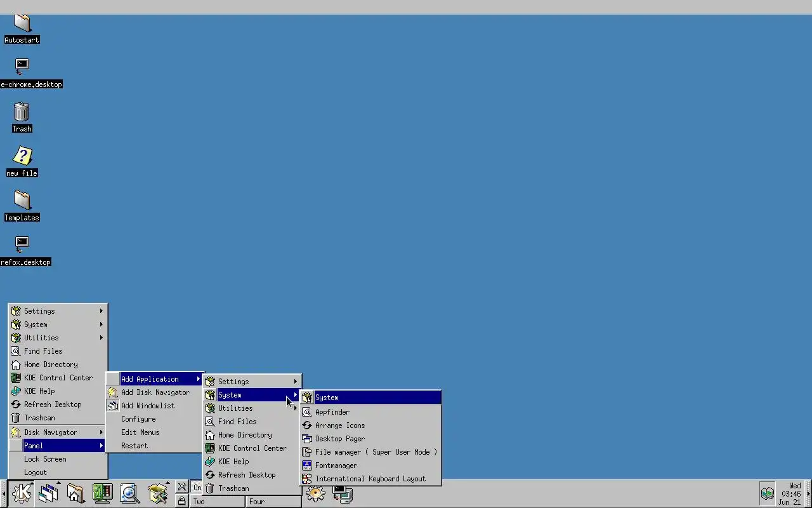Click the K start button on the panel
Image resolution: width=812 pixels, height=508 pixels.
click(x=22, y=493)
